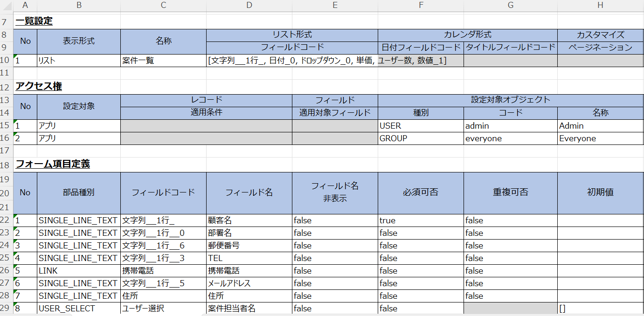Image resolution: width=644 pixels, height=316 pixels.
Task: Click the admin code cell
Action: point(510,126)
